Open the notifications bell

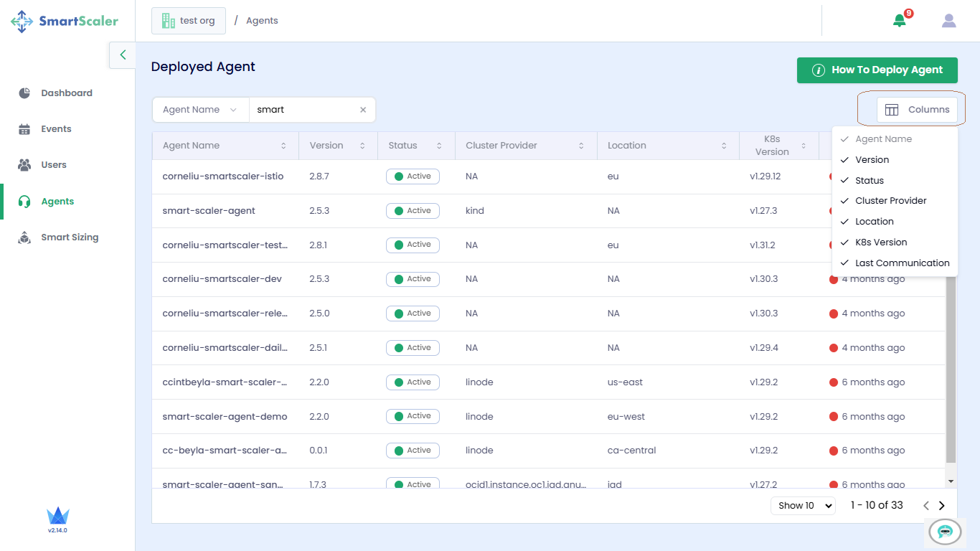[900, 21]
